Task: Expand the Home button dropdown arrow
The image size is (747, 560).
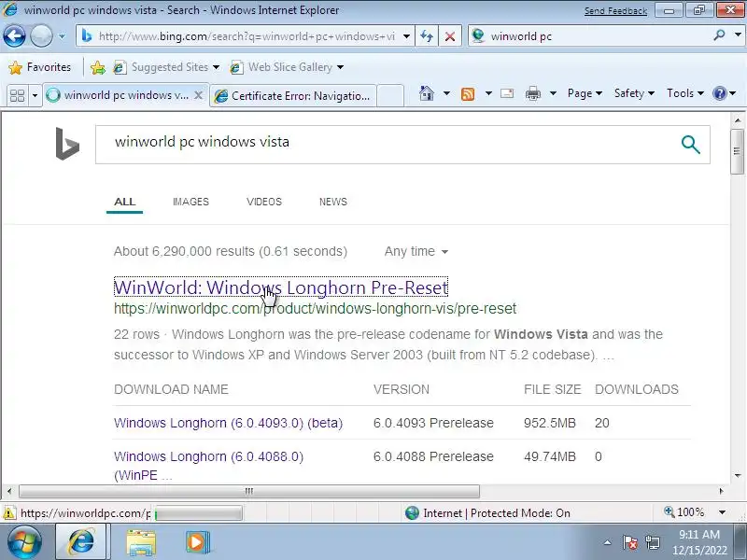Action: [x=446, y=93]
